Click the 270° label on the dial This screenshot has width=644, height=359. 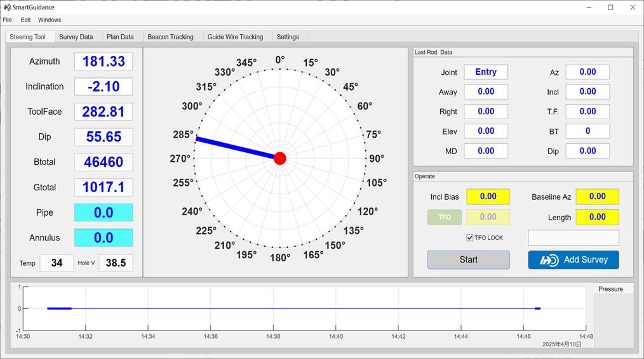(180, 159)
